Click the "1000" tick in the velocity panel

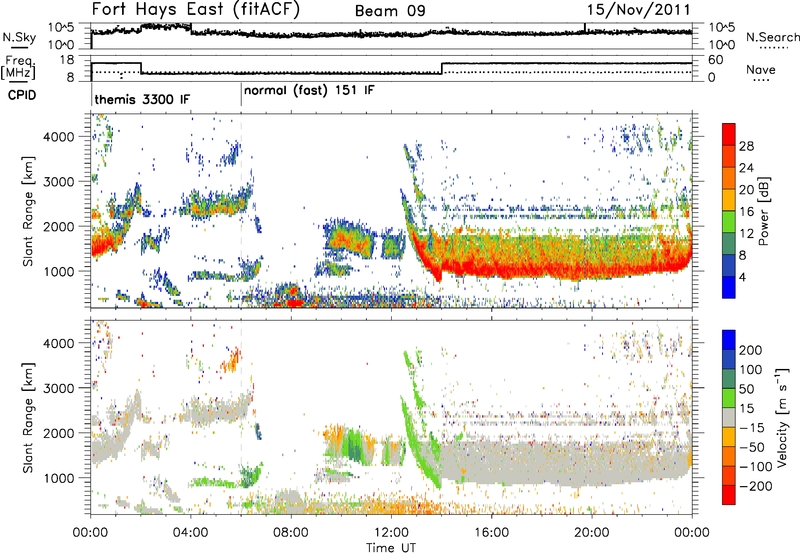pos(58,478)
